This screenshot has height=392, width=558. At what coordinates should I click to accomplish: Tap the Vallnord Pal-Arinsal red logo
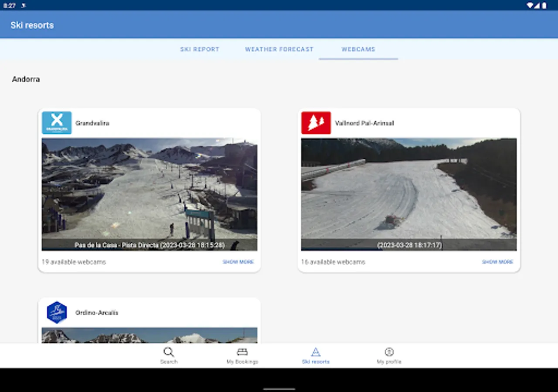[x=316, y=123]
